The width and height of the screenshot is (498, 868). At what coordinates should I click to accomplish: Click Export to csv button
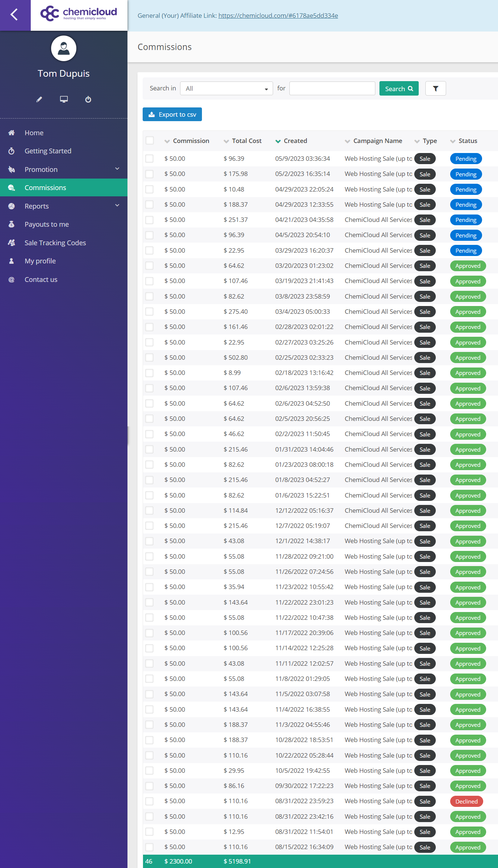pos(172,114)
